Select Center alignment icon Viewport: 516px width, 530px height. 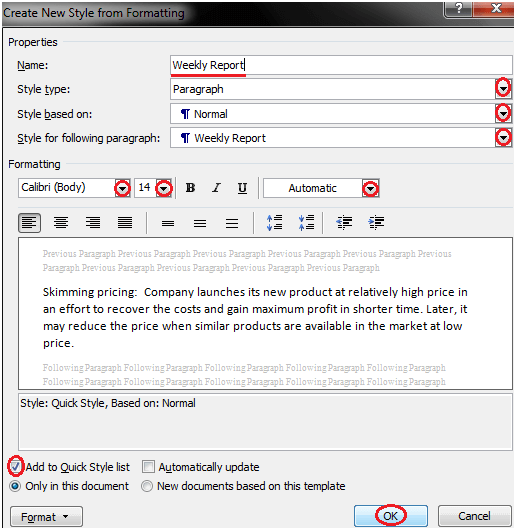click(61, 223)
